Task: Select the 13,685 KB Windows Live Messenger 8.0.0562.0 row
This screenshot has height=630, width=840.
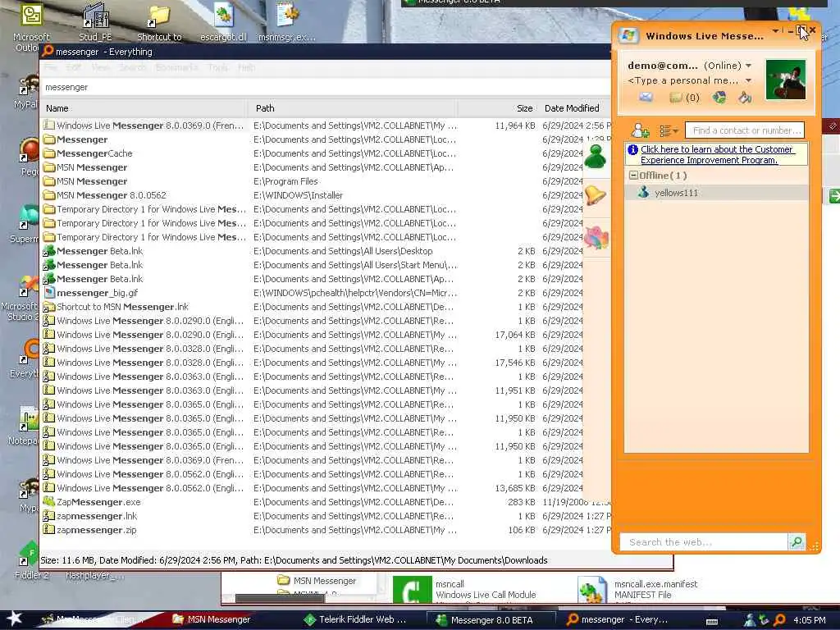Action: [312, 488]
